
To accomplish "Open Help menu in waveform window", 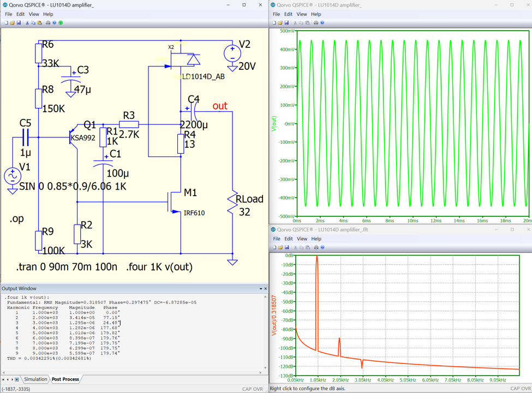I will tap(316, 14).
